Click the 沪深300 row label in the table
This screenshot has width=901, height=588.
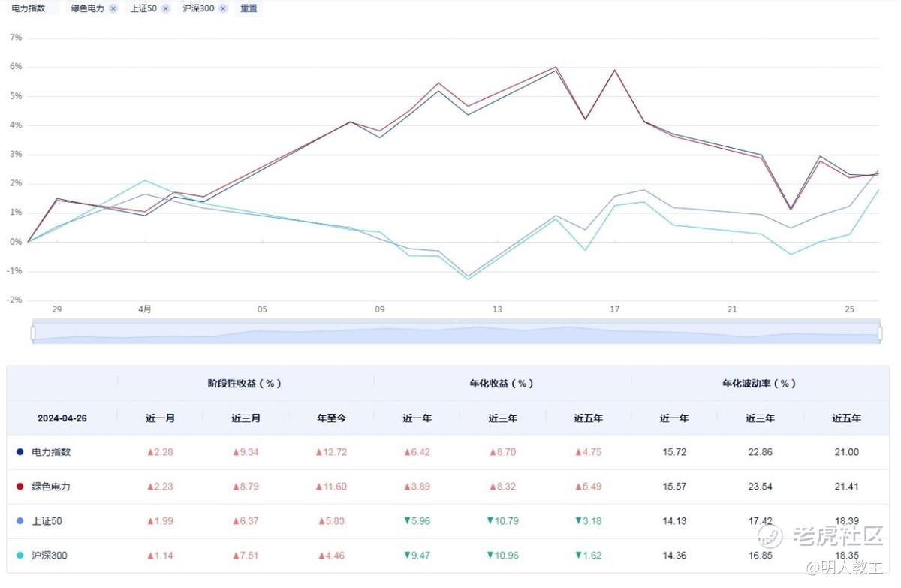50,556
